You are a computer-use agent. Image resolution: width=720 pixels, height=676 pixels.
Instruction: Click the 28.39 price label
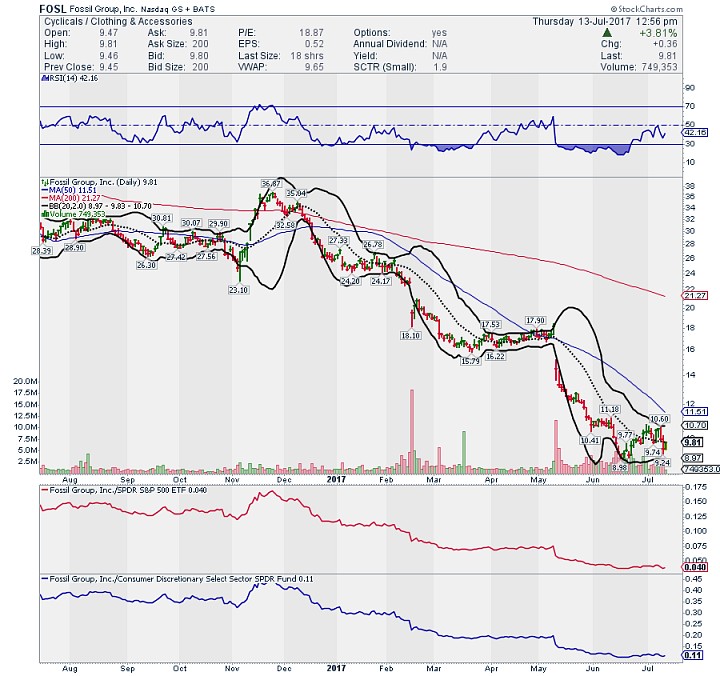pos(41,251)
